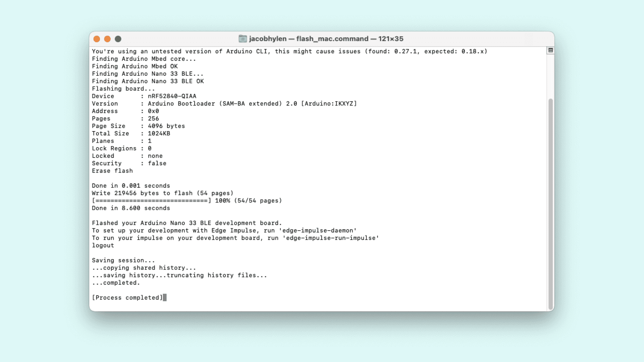
Task: Click the device name 'nRF52840-QIAA'
Action: [x=172, y=96]
